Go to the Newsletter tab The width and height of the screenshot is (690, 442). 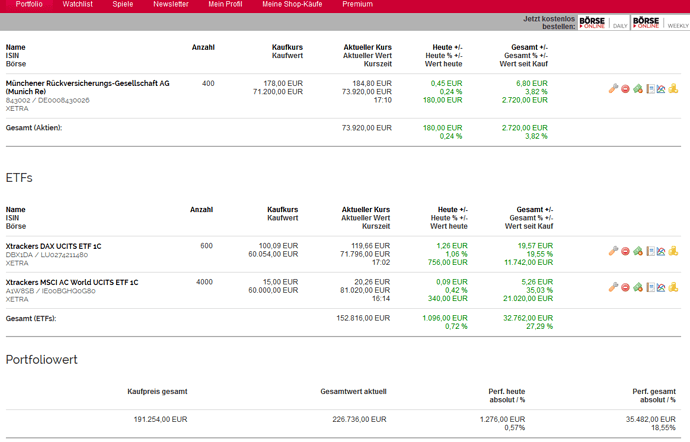click(171, 4)
